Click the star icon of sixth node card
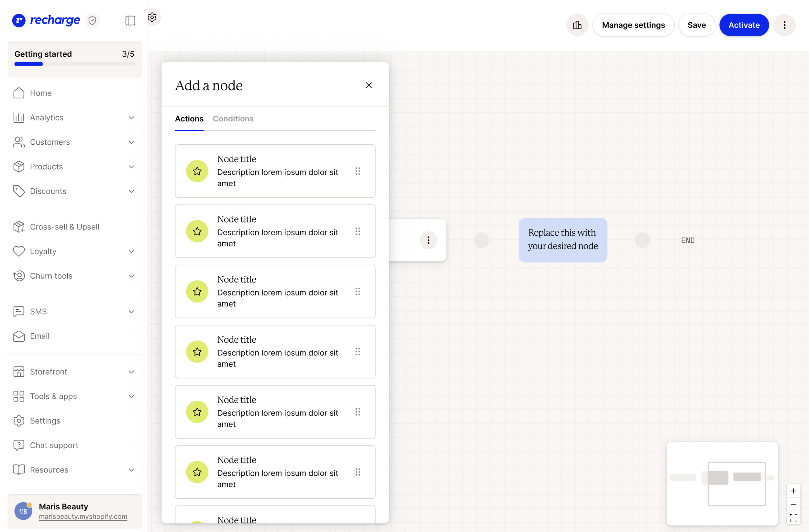The image size is (809, 532). click(x=197, y=472)
